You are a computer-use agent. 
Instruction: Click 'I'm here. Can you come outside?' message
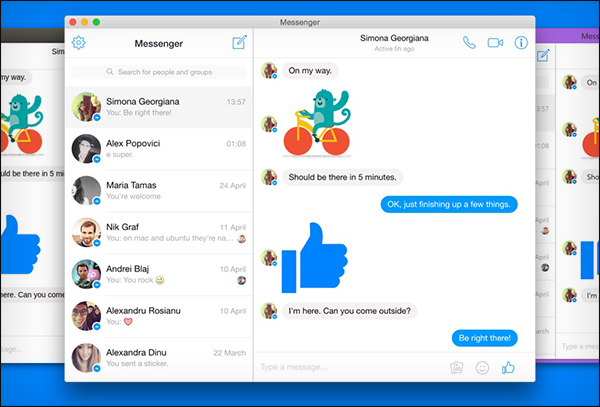pos(349,311)
